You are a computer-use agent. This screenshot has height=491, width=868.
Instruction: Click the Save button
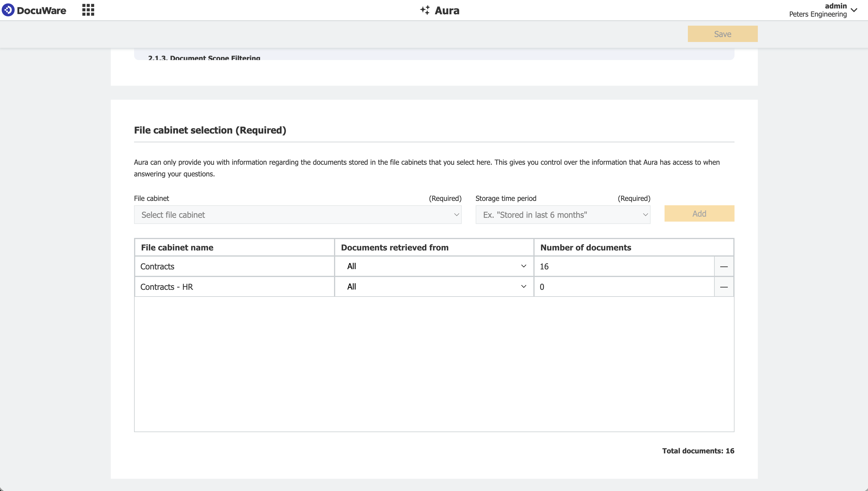click(x=723, y=34)
